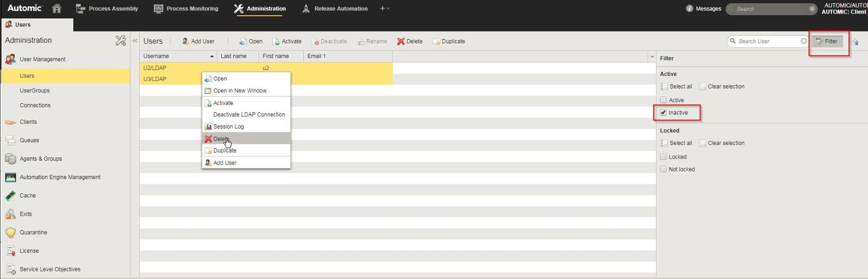Click Add User in the toolbar
This screenshot has width=868, height=279.
[x=198, y=41]
